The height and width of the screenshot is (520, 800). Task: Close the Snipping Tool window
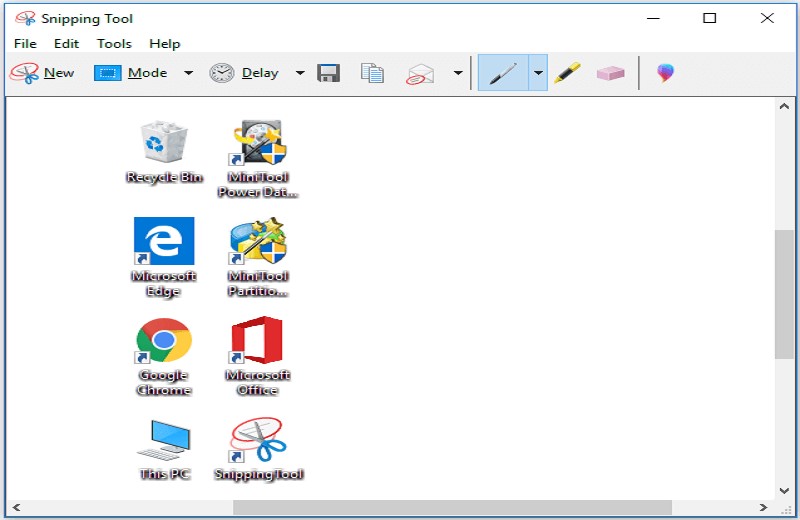pos(767,18)
